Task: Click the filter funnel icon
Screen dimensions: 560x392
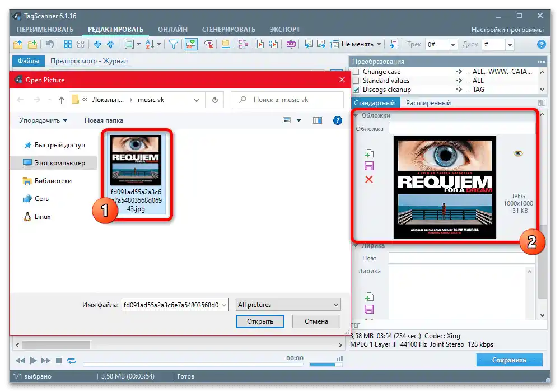Action: coord(174,44)
